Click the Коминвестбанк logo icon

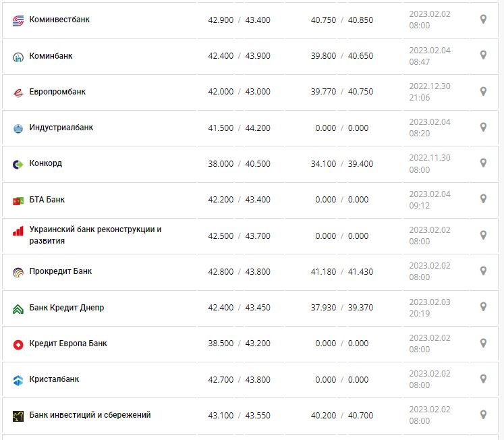coord(18,20)
